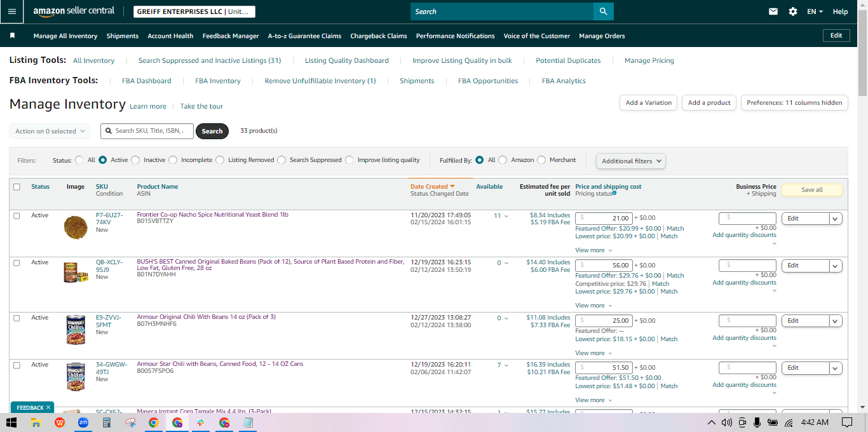Check the BUSH'S BEST Baked Beans row checkbox
868x432 pixels.
[17, 262]
